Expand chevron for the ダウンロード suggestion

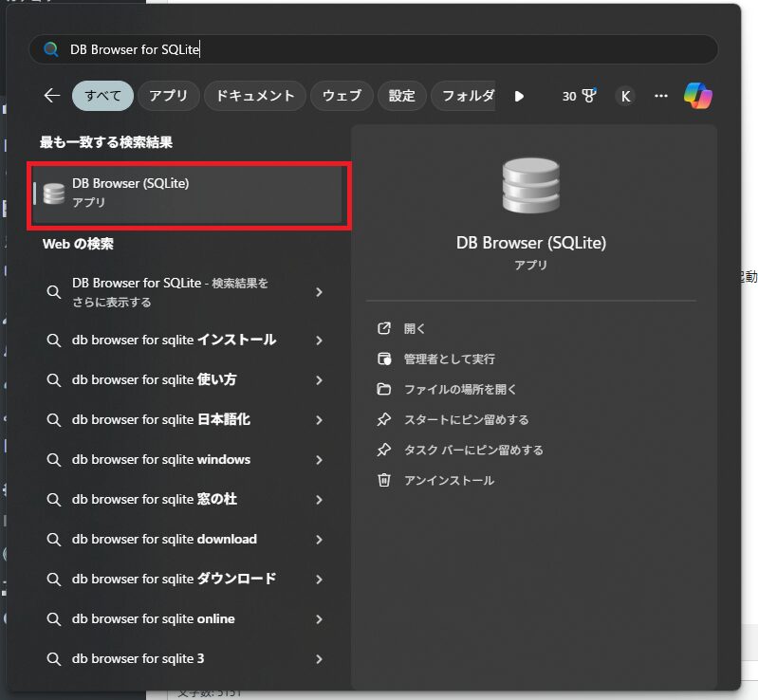pos(319,580)
